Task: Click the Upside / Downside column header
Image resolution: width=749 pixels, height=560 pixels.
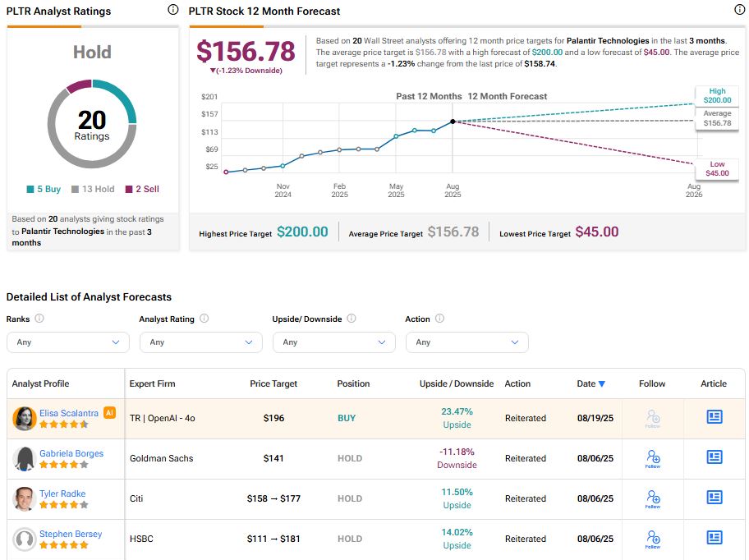Action: tap(457, 383)
